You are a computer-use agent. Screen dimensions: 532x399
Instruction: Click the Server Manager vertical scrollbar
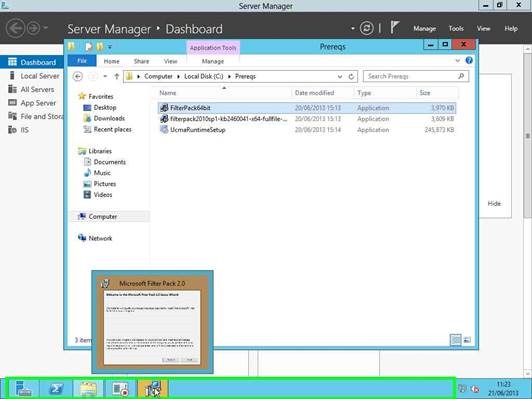pyautogui.click(x=527, y=136)
